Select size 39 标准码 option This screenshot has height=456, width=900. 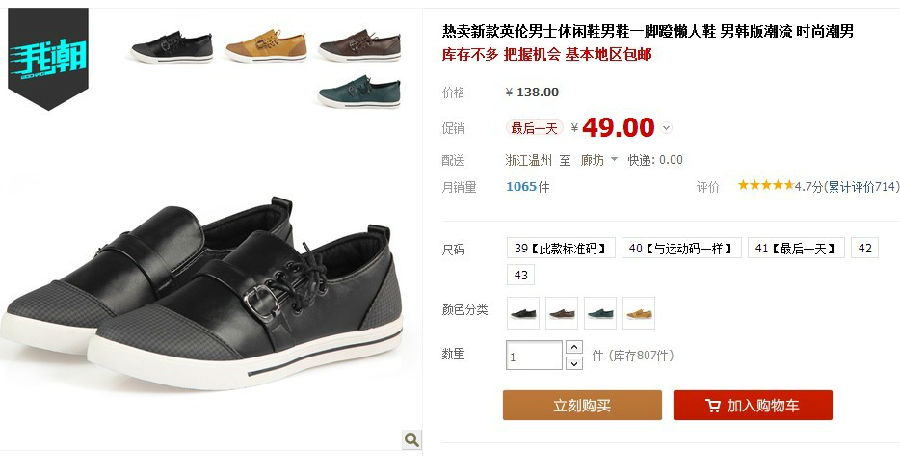(561, 248)
